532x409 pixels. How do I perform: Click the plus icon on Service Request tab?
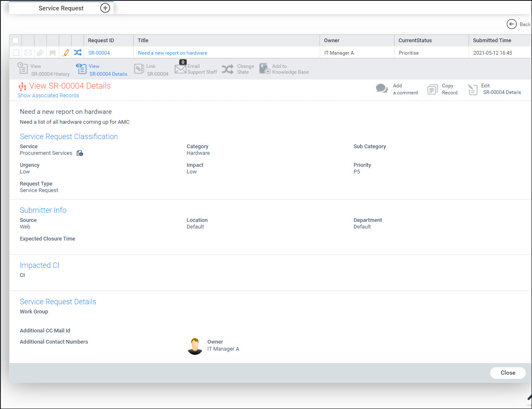(105, 8)
